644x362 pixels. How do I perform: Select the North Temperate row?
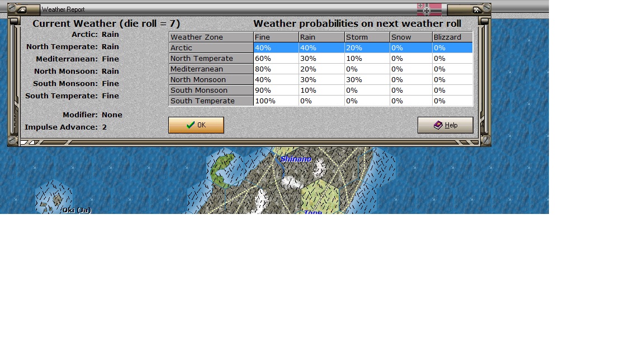tap(211, 58)
